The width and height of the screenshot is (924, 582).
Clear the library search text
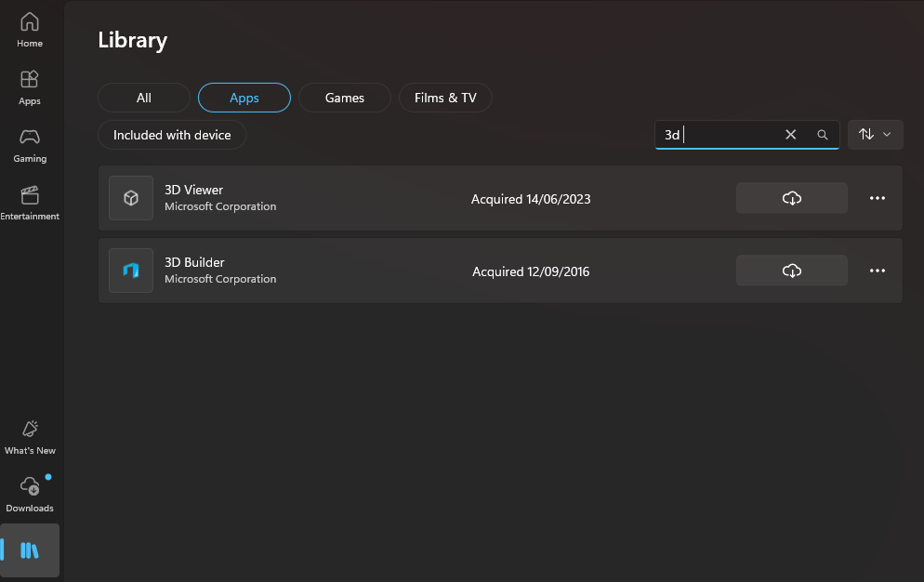point(791,135)
